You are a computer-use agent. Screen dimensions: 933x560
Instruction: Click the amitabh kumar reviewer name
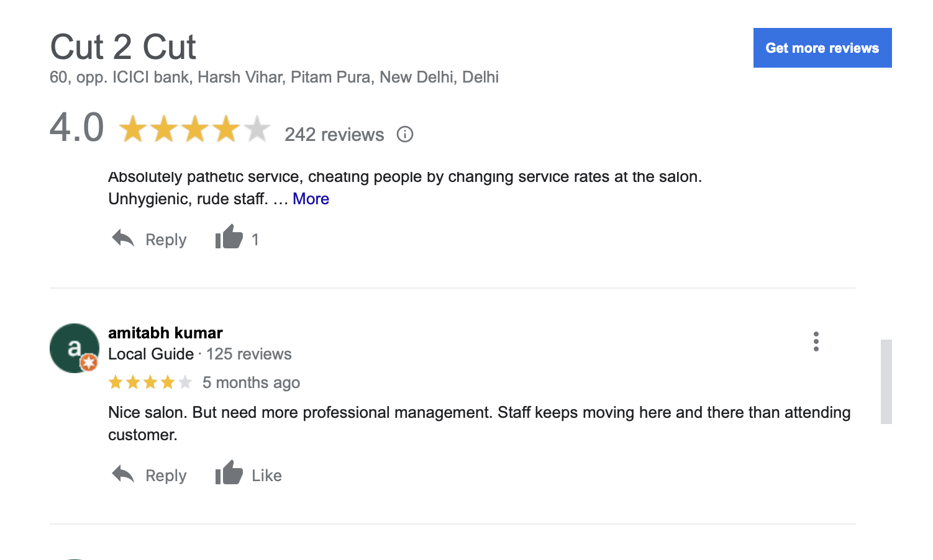[x=165, y=333]
